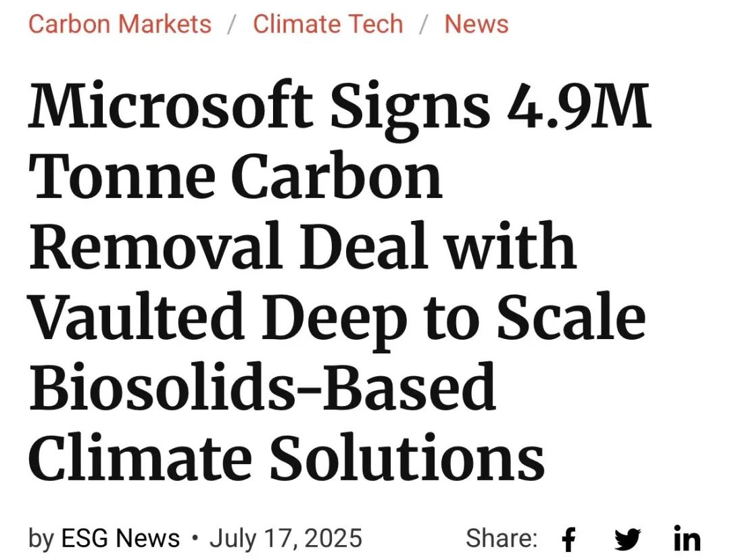The height and width of the screenshot is (560, 730).
Task: Click the Share label
Action: coord(502,538)
